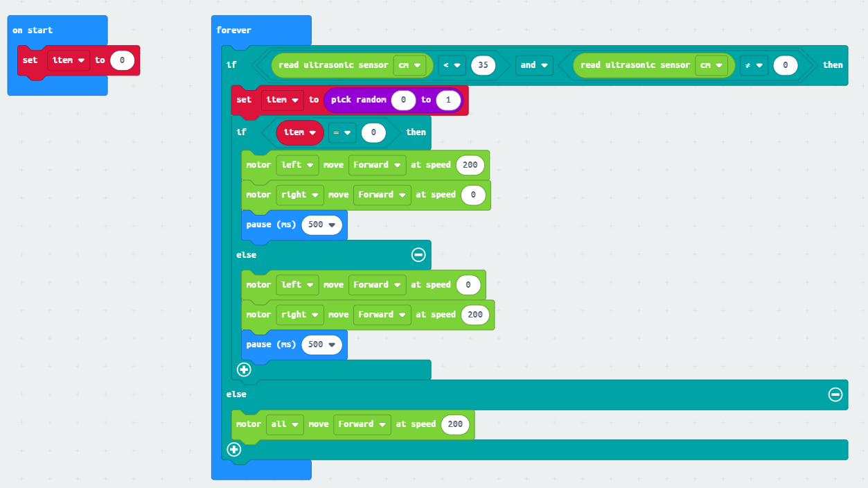868x488 pixels.
Task: Open the equals operator dropdown in inner if
Action: 342,132
